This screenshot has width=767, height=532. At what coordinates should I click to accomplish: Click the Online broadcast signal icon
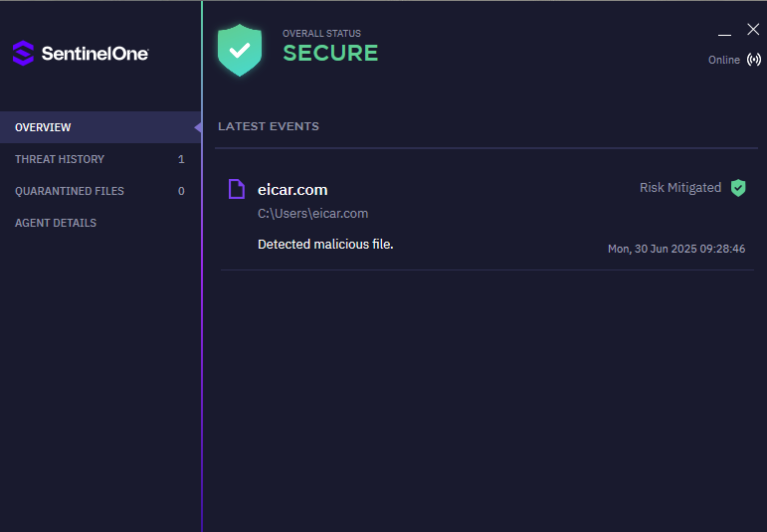[x=753, y=60]
